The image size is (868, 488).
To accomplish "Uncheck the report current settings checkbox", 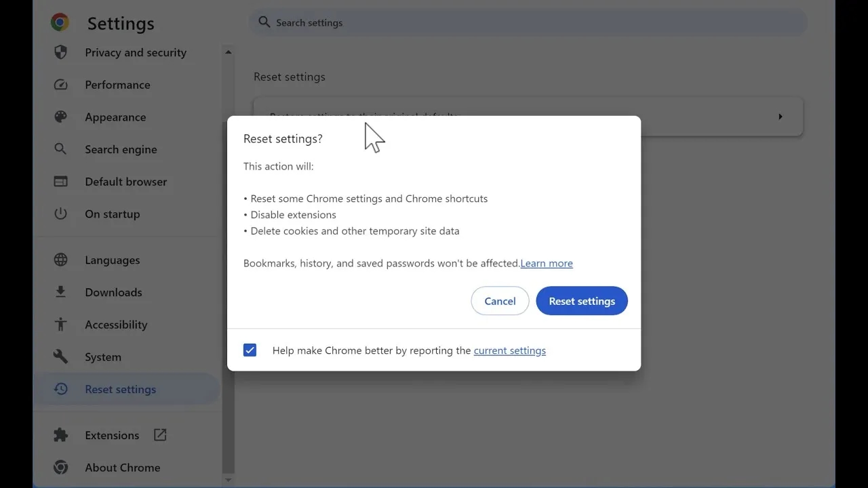I will (250, 350).
